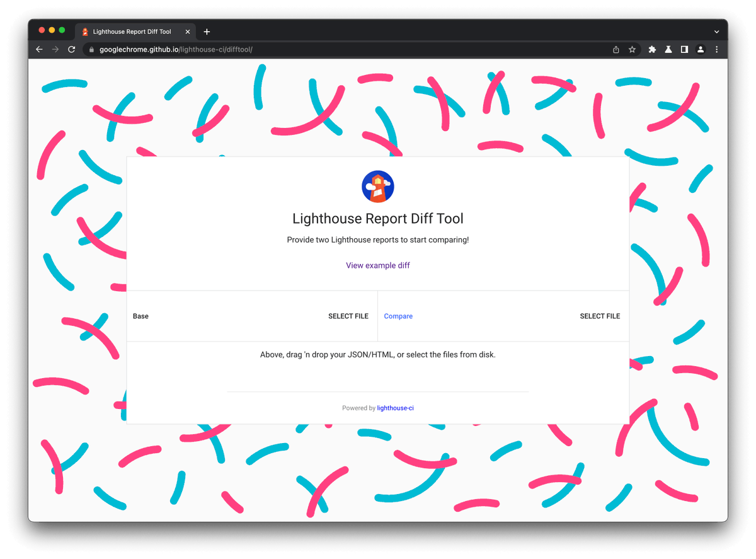The height and width of the screenshot is (559, 756).
Task: Click the Lighthouse Report Diff Tool heading
Action: point(378,219)
